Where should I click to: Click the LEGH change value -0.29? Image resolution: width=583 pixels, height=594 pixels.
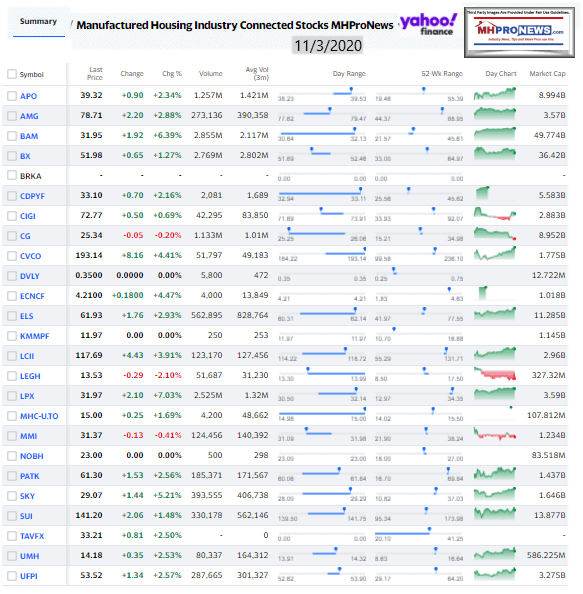133,375
